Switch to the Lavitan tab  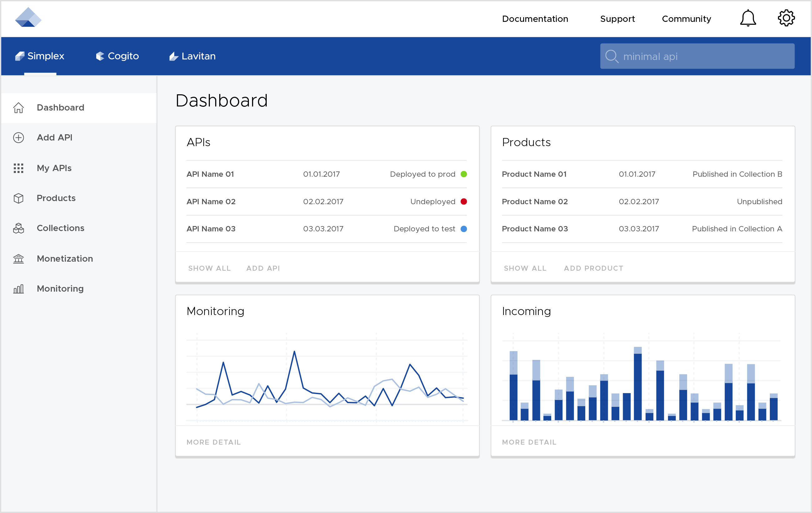pyautogui.click(x=192, y=56)
